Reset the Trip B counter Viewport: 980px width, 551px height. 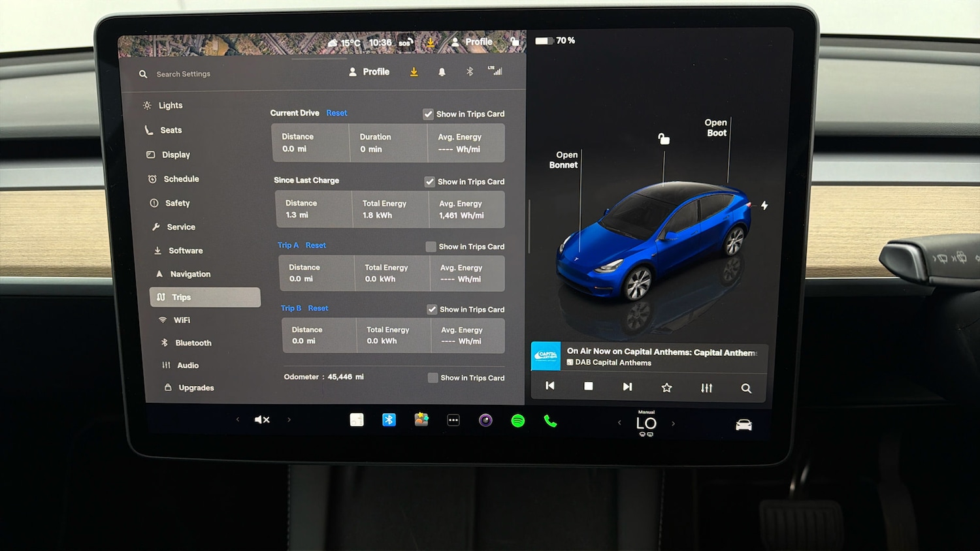click(318, 307)
